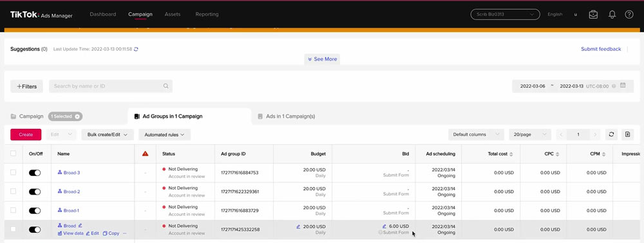This screenshot has height=243, width=644.
Task: Open the Scrib Biz0313 account dropdown
Action: (505, 14)
